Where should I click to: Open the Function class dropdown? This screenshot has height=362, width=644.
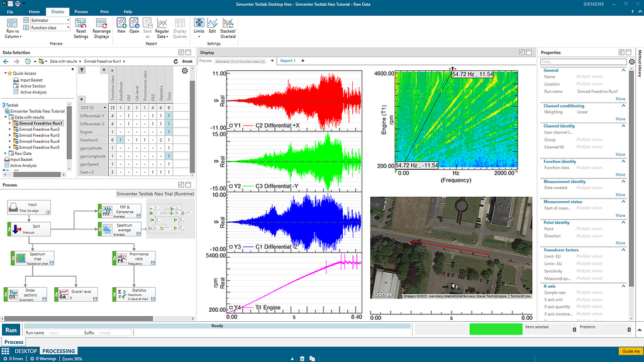(x=49, y=28)
